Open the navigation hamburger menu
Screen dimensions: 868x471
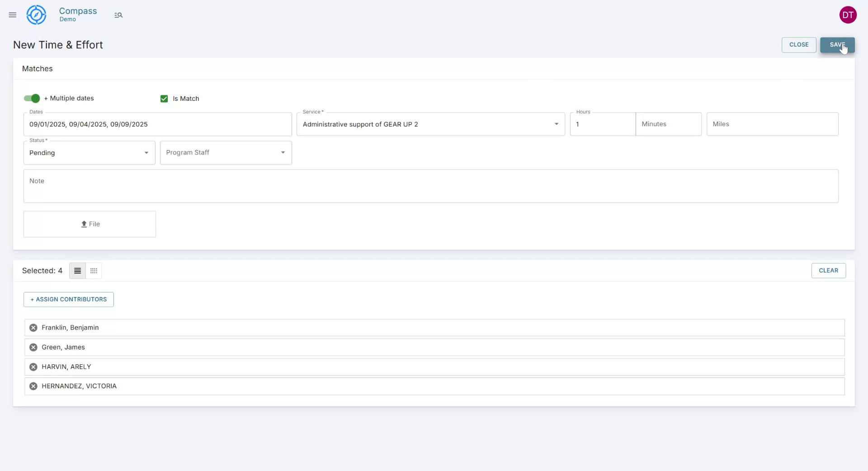tap(12, 14)
